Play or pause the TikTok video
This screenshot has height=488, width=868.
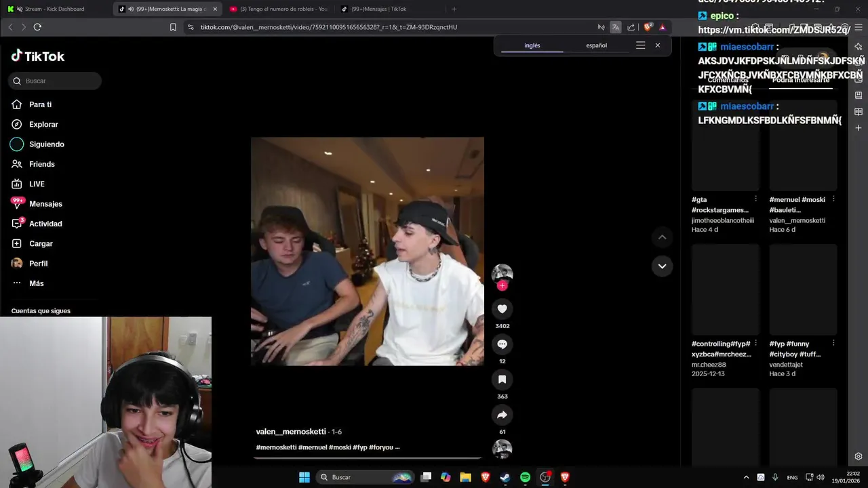[x=367, y=251]
